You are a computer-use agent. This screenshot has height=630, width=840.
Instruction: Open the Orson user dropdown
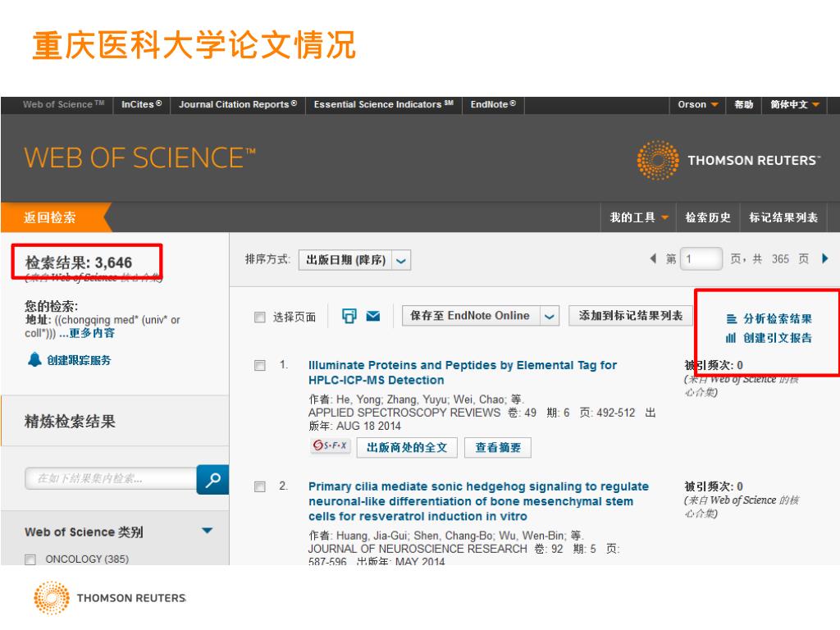point(697,104)
